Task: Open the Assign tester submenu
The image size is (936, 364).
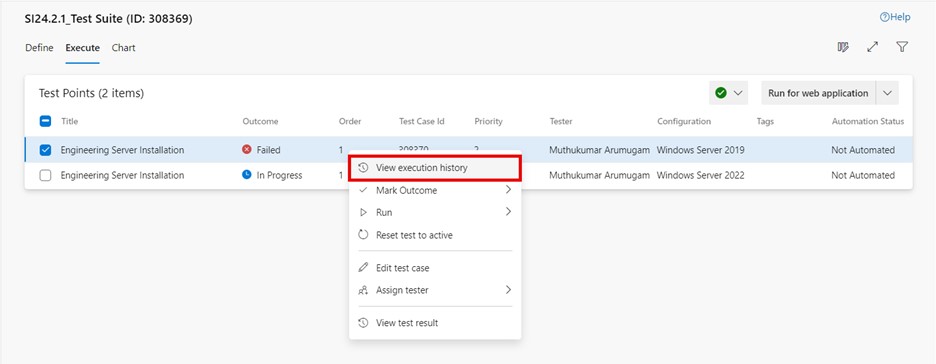Action: [x=435, y=290]
